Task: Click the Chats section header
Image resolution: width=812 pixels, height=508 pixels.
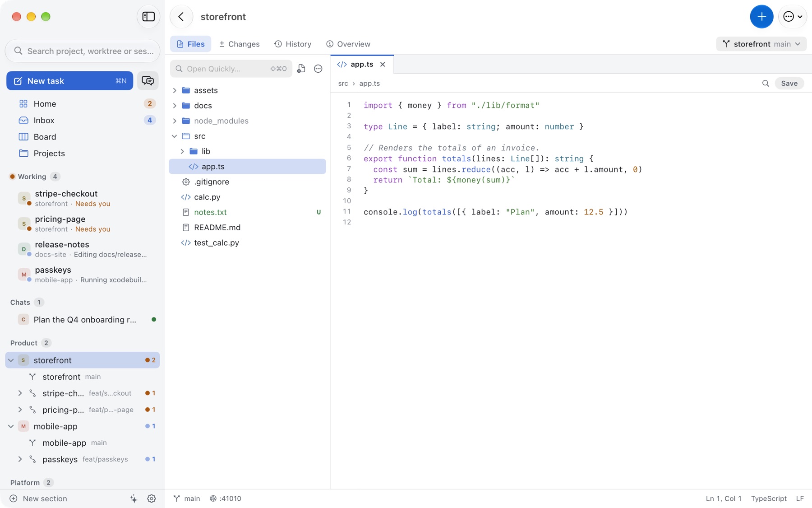Action: (27, 303)
